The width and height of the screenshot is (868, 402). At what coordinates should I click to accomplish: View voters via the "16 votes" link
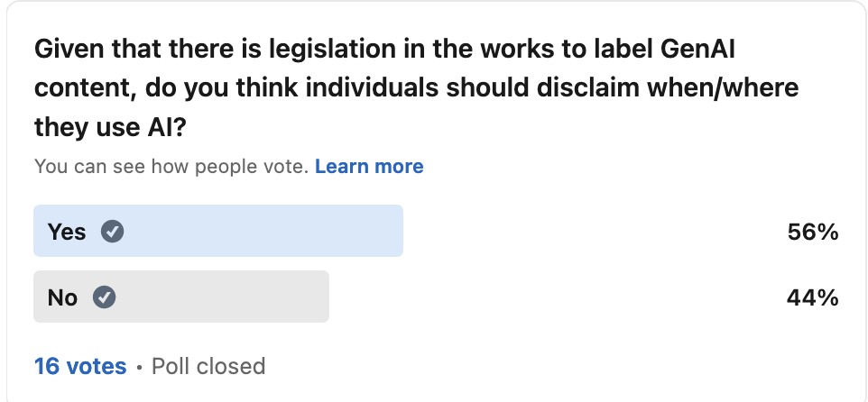pyautogui.click(x=80, y=367)
